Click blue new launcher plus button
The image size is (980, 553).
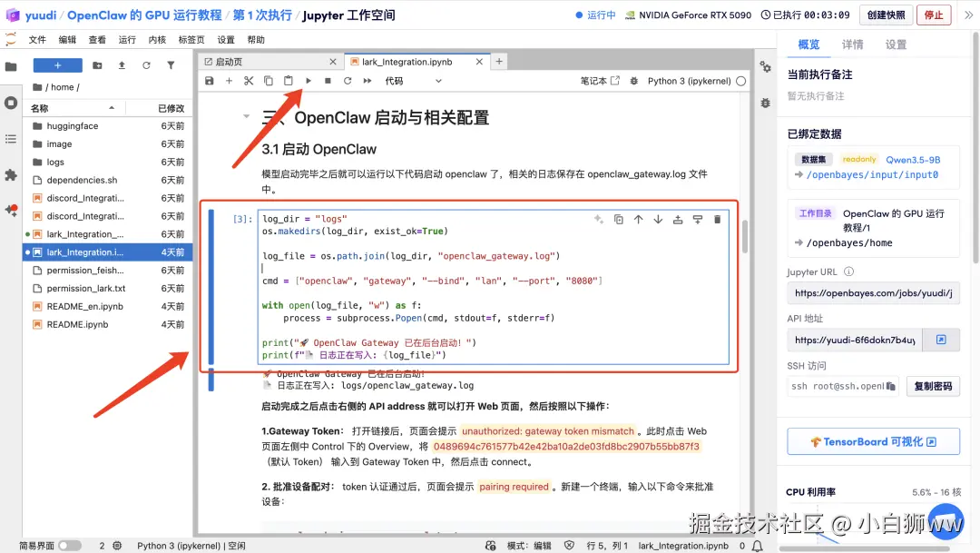pyautogui.click(x=57, y=65)
